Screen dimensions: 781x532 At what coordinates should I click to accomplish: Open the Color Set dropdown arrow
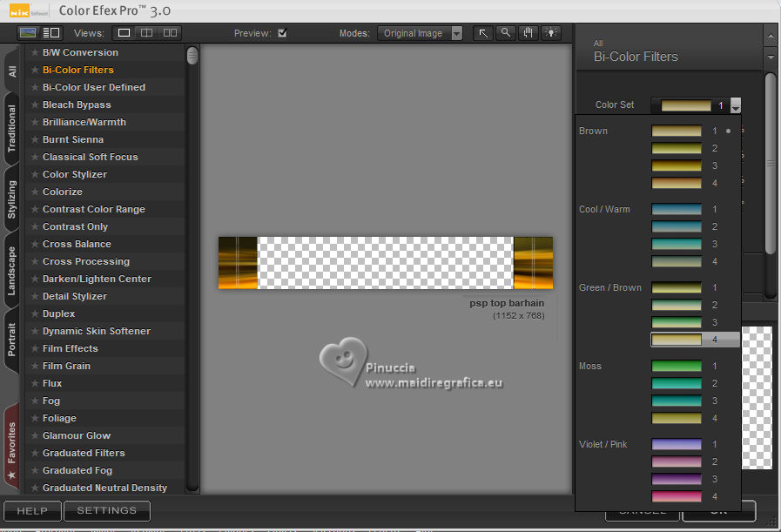[736, 105]
